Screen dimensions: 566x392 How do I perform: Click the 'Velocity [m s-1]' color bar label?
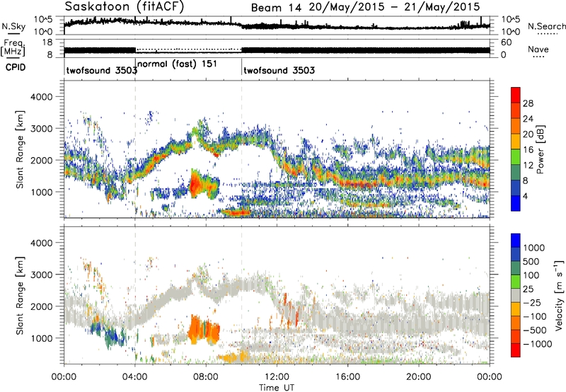(x=559, y=295)
